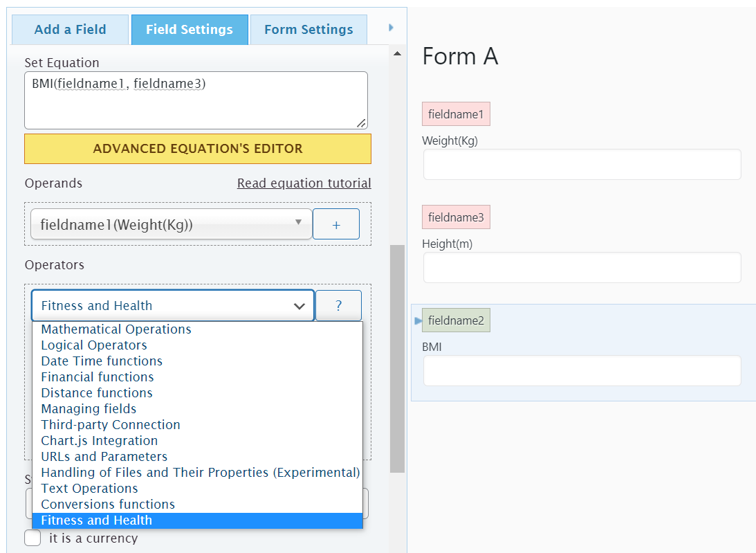Switch to the Add a Field tab

(71, 30)
